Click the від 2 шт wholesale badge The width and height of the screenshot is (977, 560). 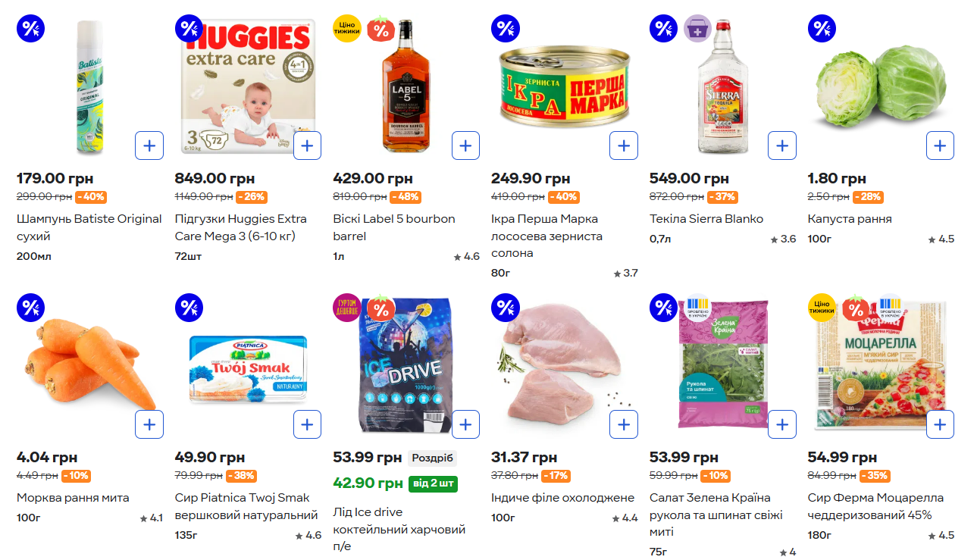click(433, 483)
